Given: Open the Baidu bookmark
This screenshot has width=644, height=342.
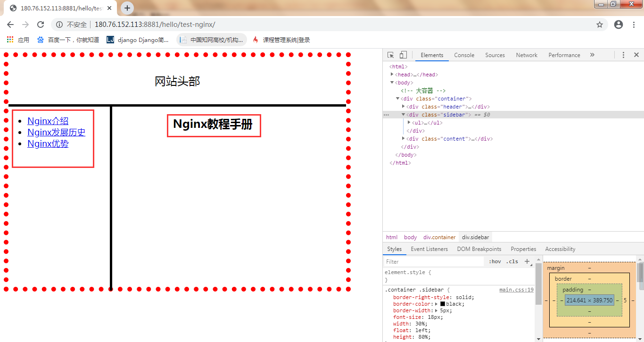Looking at the screenshot, I should [68, 40].
